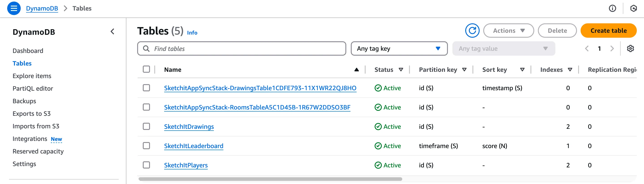Click the horizontal table scrollbar

click(x=270, y=179)
